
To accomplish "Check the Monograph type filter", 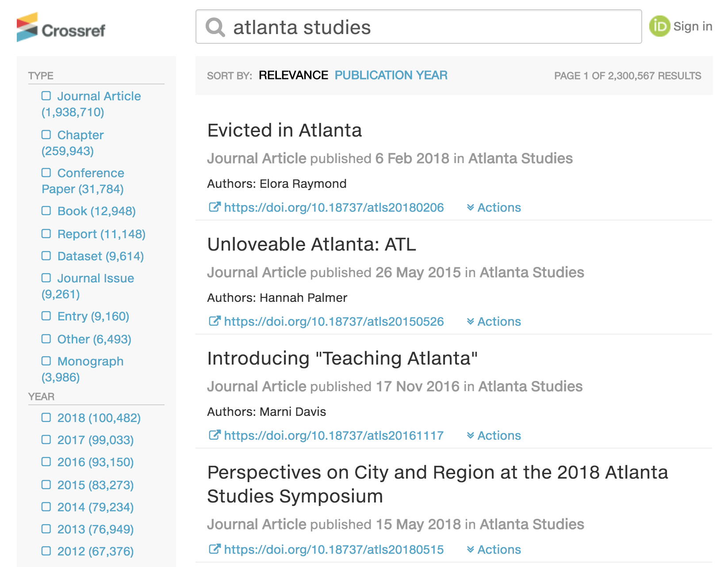I will (x=46, y=361).
